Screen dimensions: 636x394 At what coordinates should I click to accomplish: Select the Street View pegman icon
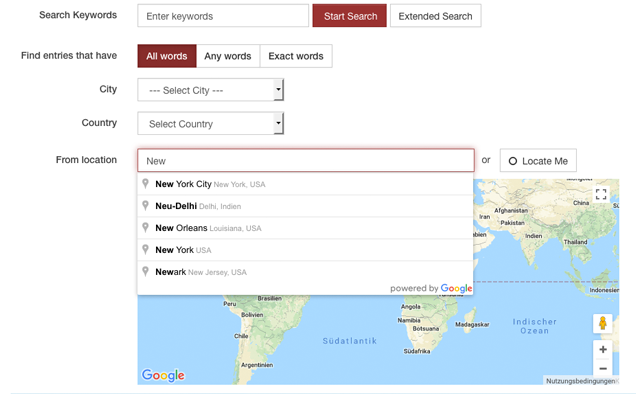(x=603, y=323)
